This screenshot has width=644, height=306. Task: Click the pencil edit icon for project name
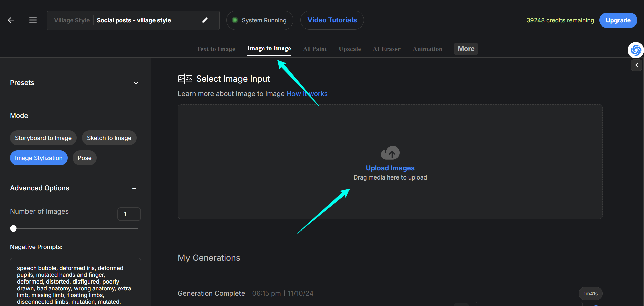click(205, 20)
